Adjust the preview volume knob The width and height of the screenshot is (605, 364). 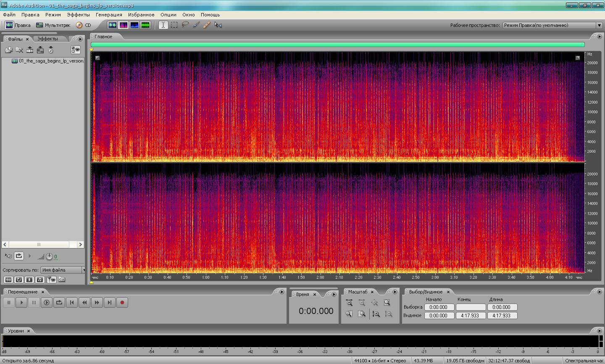coord(49,257)
